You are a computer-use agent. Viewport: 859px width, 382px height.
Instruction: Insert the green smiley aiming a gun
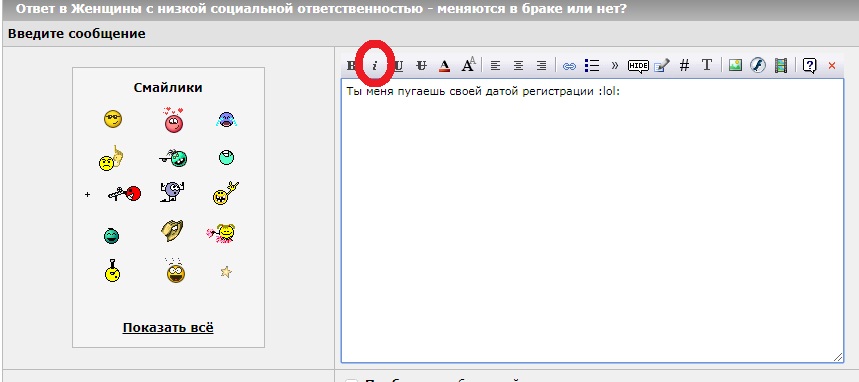pos(174,158)
